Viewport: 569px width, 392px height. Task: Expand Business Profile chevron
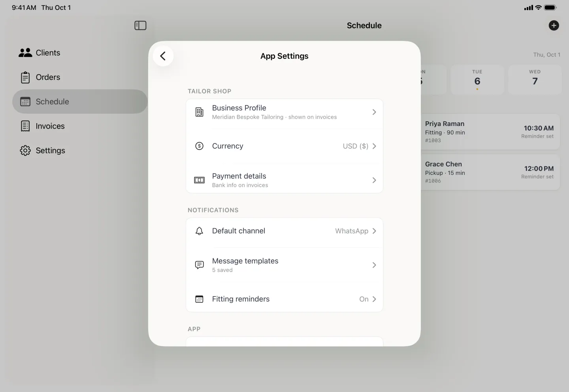click(374, 112)
